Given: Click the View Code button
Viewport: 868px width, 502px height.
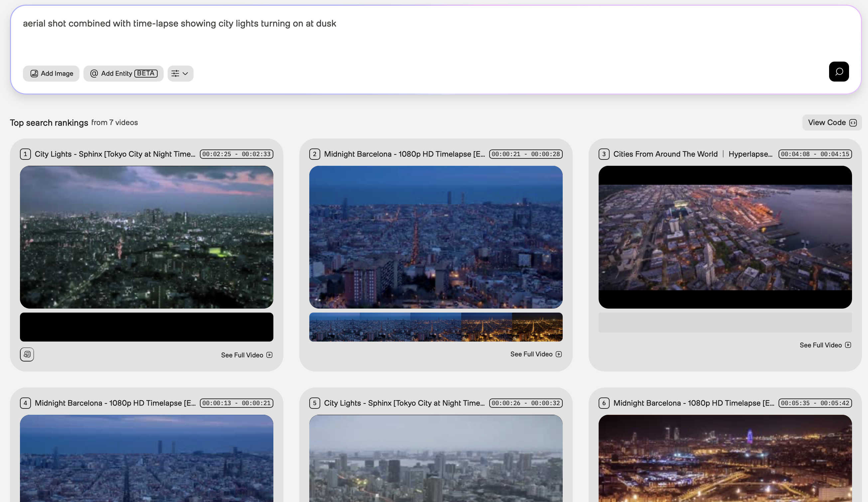Looking at the screenshot, I should (x=831, y=123).
